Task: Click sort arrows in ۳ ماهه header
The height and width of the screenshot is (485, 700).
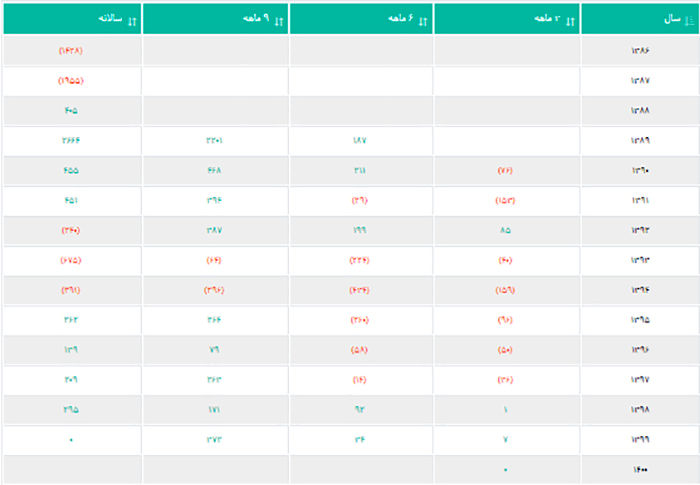Action: [570, 21]
